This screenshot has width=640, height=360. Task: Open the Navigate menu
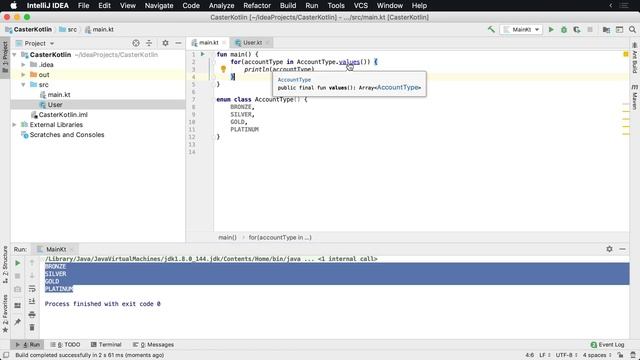(x=159, y=6)
